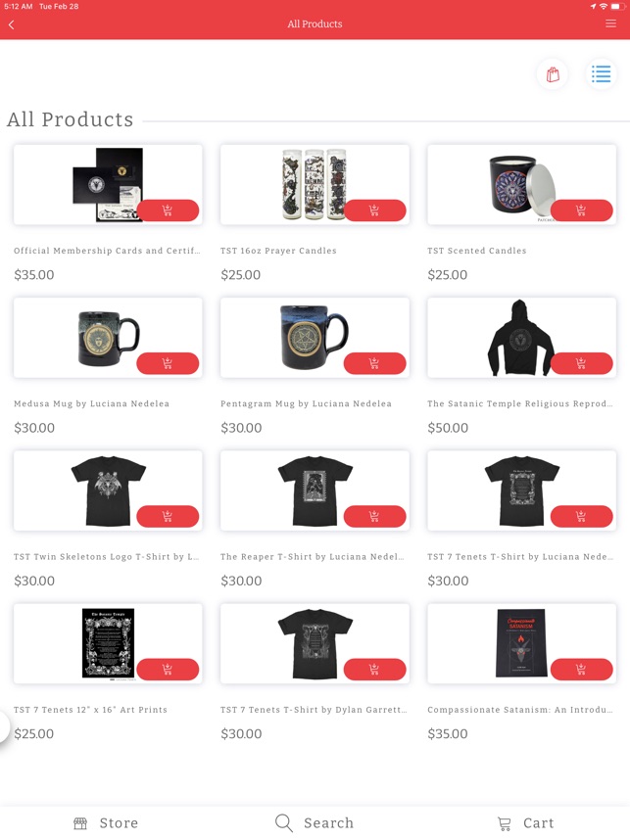Open TST 7 Tenets T-Shirt by Dylan Garrett
630x840 pixels.
(x=314, y=710)
